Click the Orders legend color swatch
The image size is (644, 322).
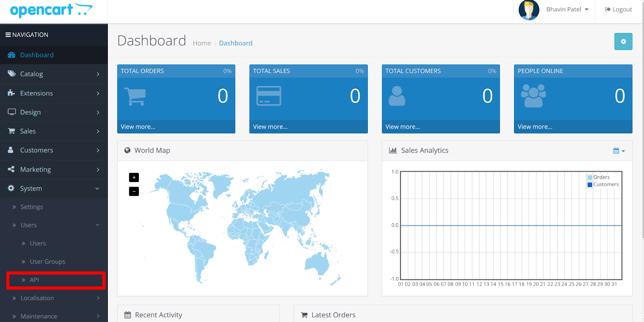590,177
